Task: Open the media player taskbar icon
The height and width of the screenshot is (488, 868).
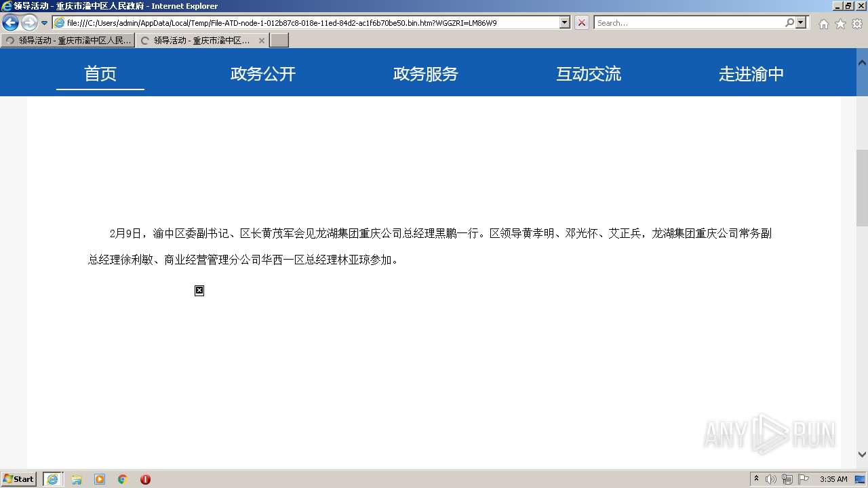Action: pyautogui.click(x=100, y=479)
